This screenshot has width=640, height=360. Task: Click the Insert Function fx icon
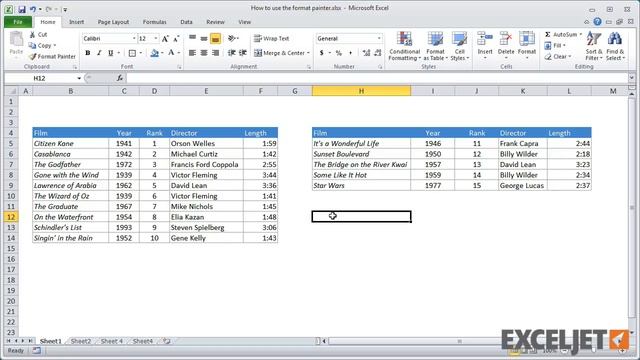[x=120, y=78]
